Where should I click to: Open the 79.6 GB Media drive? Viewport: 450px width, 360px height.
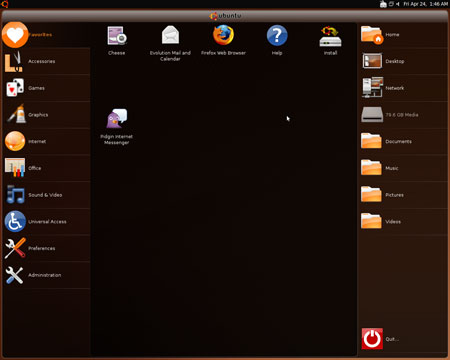pos(403,115)
